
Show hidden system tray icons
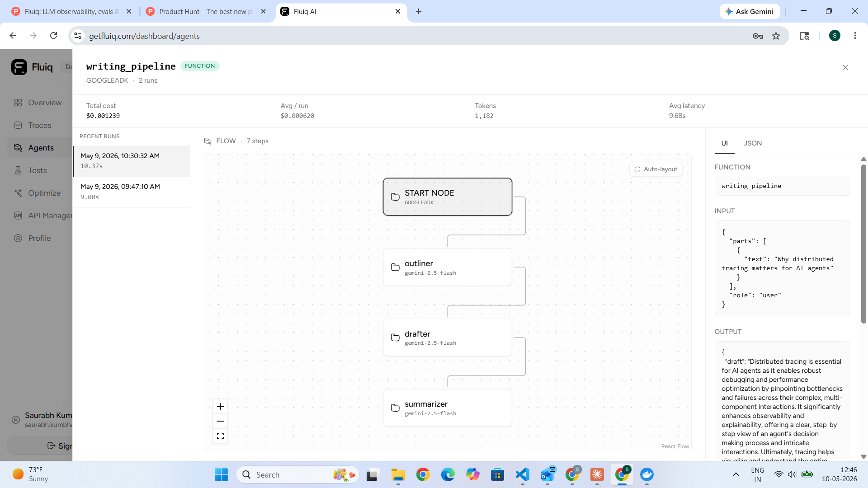click(736, 474)
